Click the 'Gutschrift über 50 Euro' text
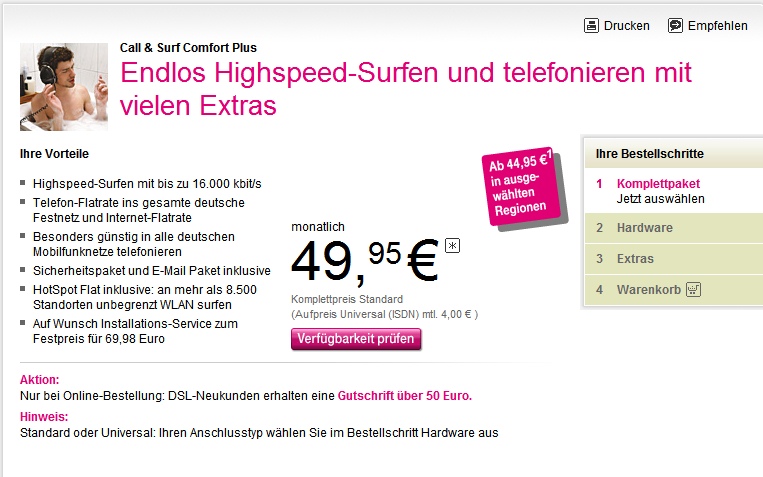This screenshot has height=477, width=763. tap(404, 395)
